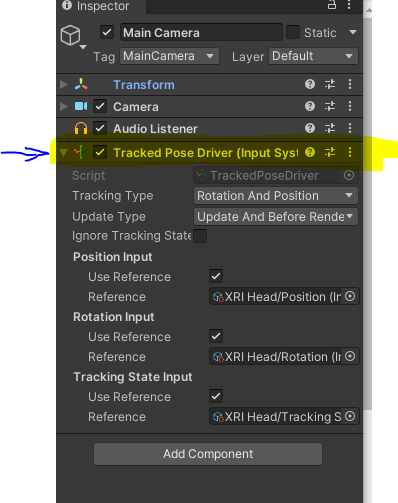This screenshot has width=398, height=503.
Task: Click the GameObject cube icon selector
Action: (x=73, y=36)
